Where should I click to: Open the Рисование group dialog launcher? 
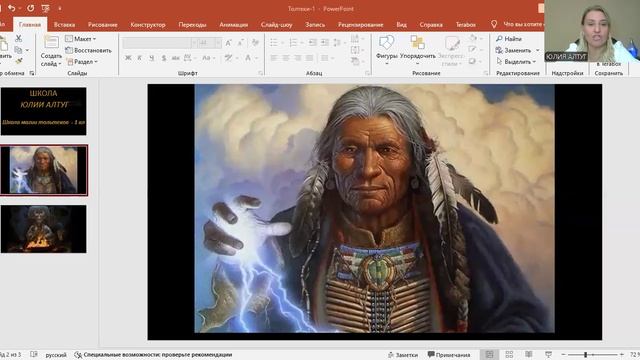pyautogui.click(x=486, y=73)
